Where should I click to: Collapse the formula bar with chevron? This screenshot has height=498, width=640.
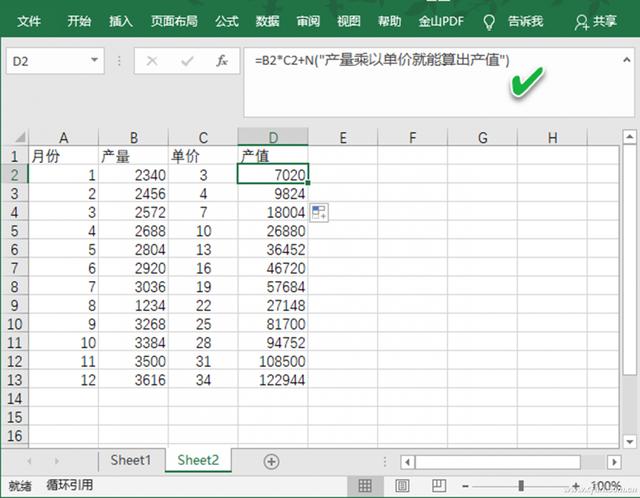627,60
